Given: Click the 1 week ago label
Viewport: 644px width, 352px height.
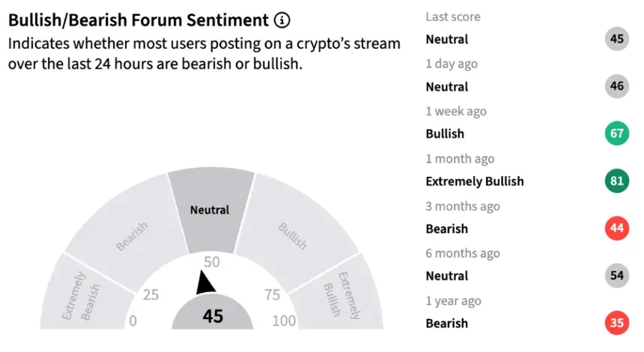Looking at the screenshot, I should 456,111.
